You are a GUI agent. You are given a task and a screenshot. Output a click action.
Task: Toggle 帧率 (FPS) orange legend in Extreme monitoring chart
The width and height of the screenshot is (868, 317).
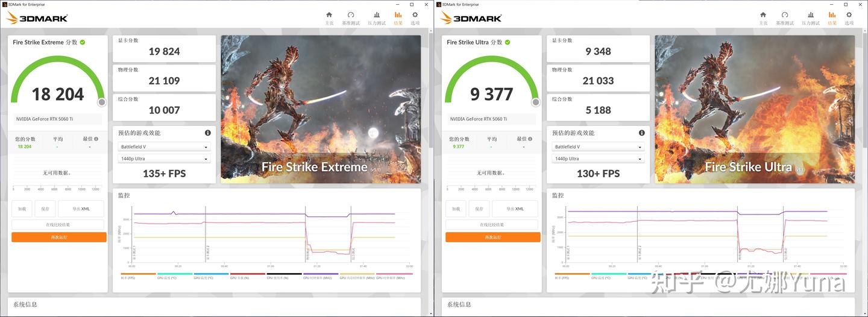[138, 275]
